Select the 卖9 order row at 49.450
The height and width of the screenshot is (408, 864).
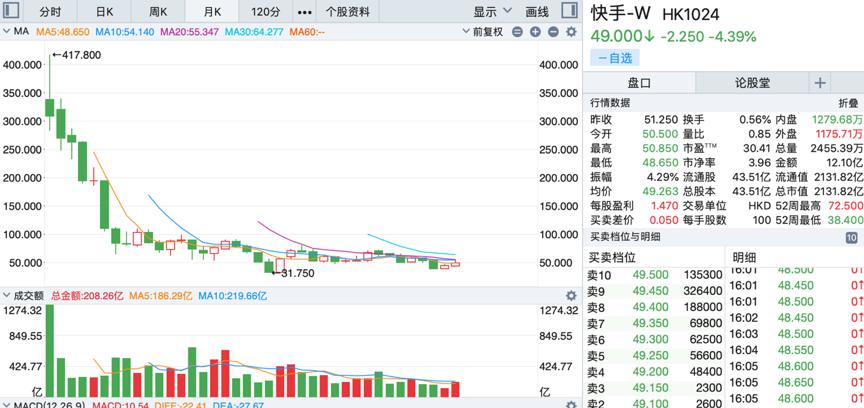pyautogui.click(x=655, y=291)
